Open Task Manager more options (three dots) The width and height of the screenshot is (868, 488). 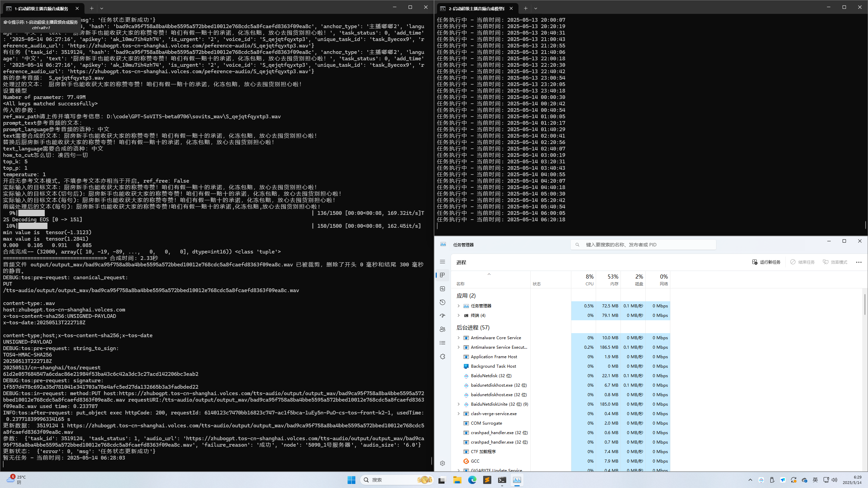(x=859, y=262)
